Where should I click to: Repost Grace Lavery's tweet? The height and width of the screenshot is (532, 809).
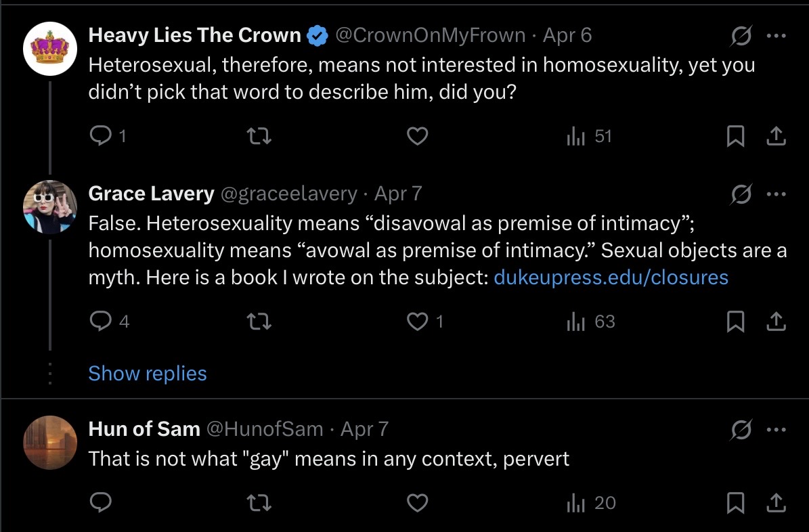click(x=259, y=322)
